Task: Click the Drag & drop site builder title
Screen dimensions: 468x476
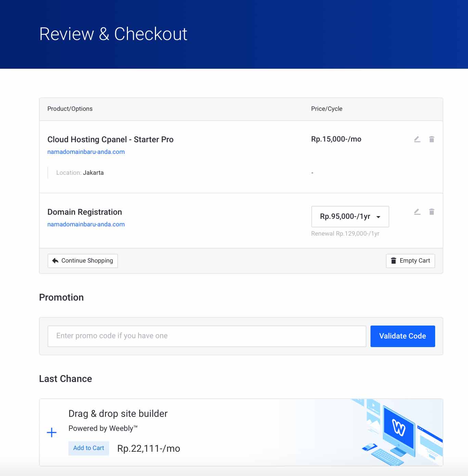Action: (x=118, y=414)
